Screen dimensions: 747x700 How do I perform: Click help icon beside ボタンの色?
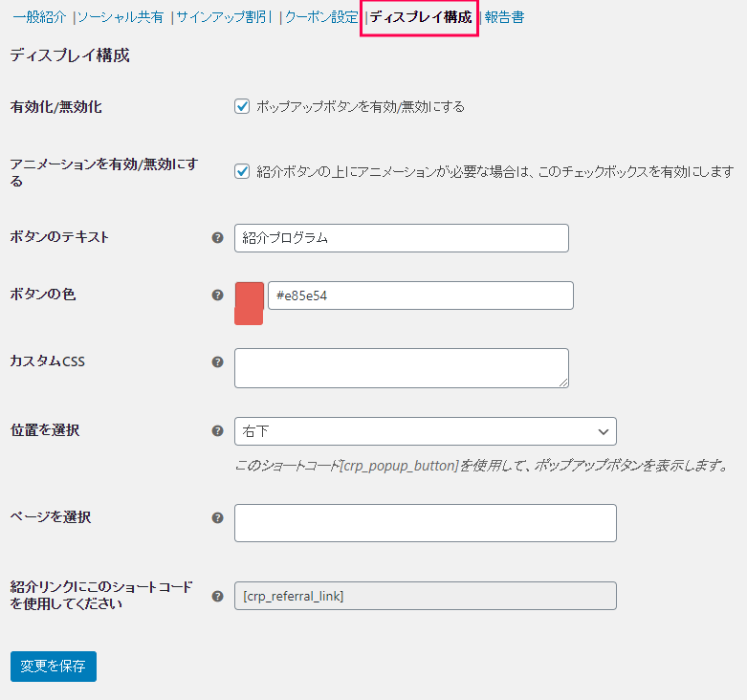click(x=217, y=295)
